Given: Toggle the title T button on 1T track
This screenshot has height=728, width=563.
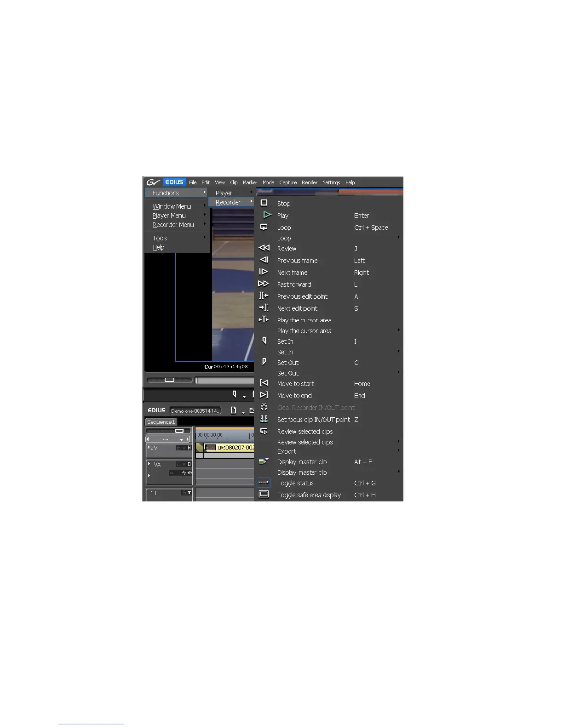Looking at the screenshot, I should pos(189,493).
